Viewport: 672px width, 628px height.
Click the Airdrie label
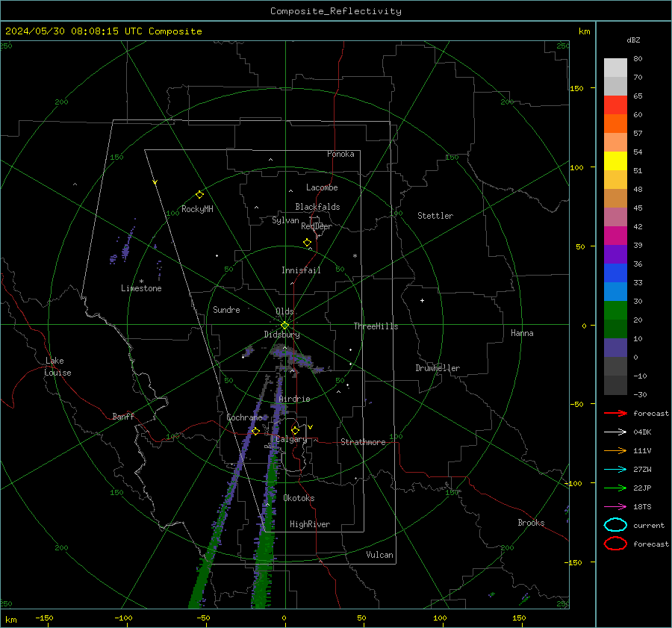tap(294, 399)
